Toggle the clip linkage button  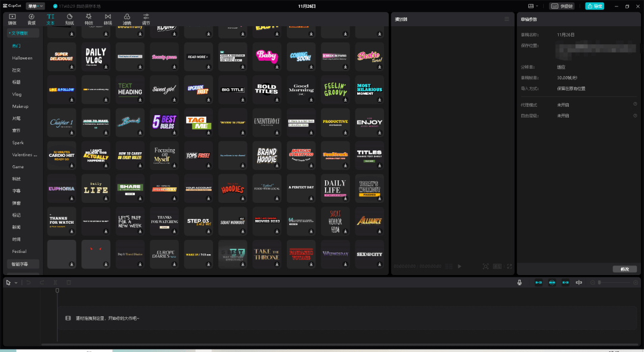click(x=565, y=282)
